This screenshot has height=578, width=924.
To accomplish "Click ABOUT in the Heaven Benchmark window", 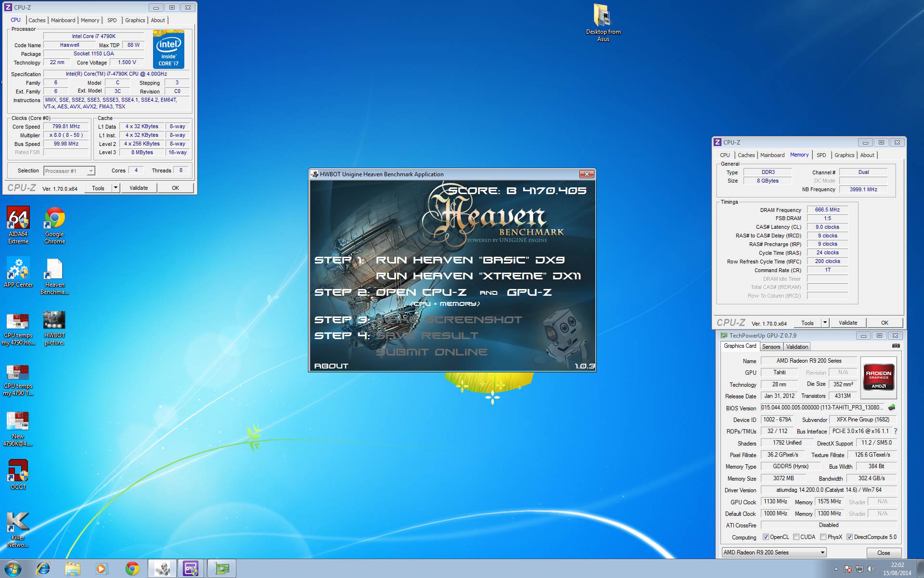I will [331, 366].
